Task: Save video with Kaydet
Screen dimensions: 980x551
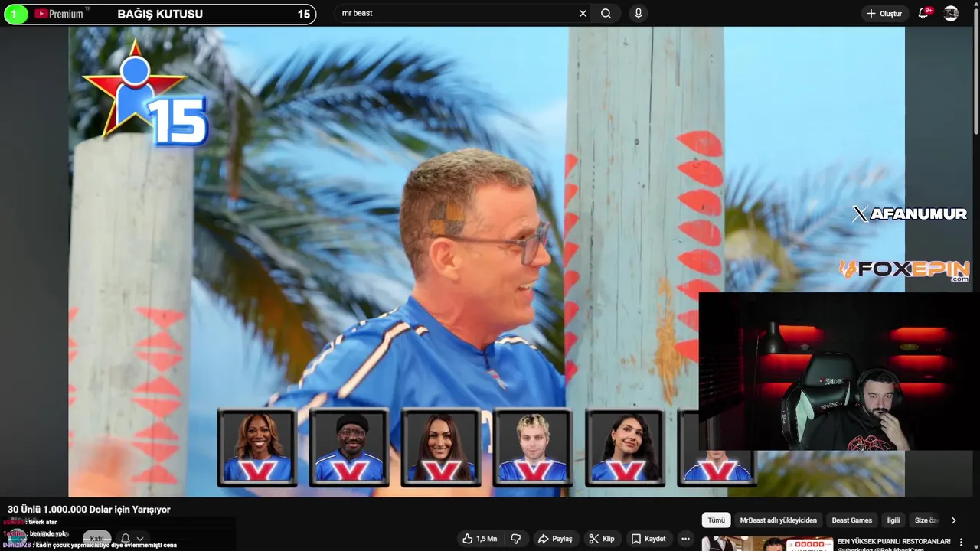Action: pos(648,539)
